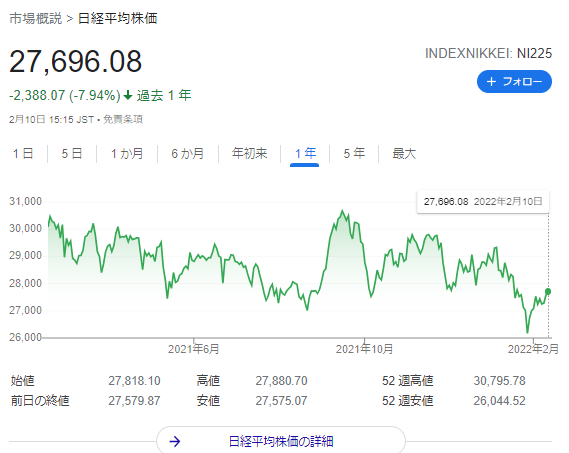Image resolution: width=569 pixels, height=453 pixels.
Task: Click the 2021年6月 axis marker
Action: click(193, 349)
